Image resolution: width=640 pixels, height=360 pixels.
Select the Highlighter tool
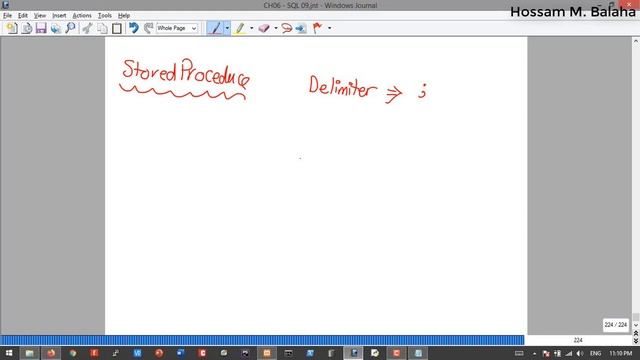(240, 28)
